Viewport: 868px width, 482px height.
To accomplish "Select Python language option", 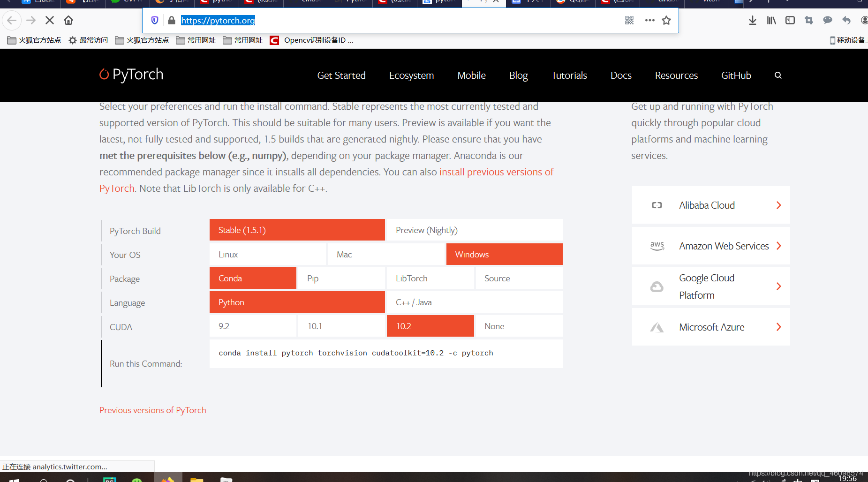I will pos(297,302).
